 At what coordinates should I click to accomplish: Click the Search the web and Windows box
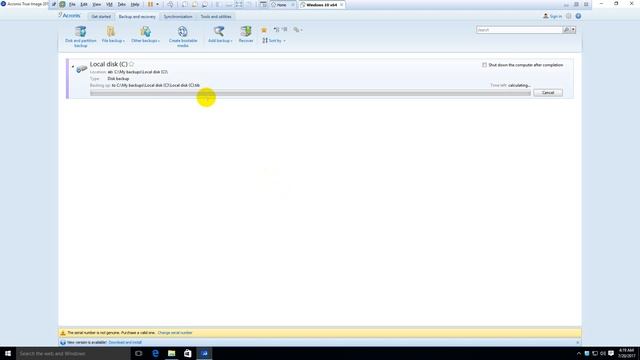point(73,353)
